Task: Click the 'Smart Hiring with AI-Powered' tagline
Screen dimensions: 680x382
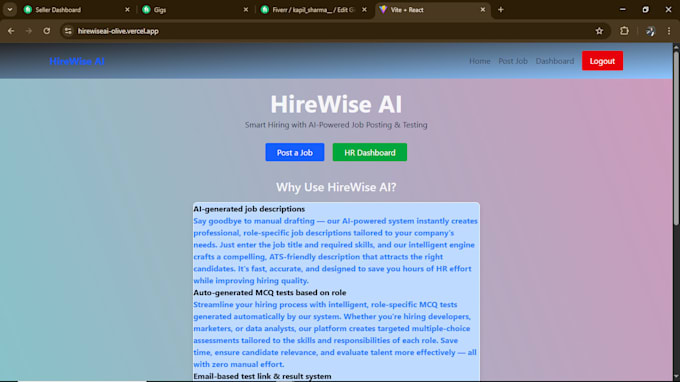Action: coord(336,125)
